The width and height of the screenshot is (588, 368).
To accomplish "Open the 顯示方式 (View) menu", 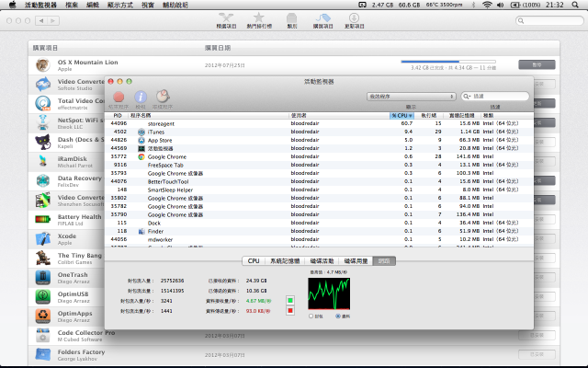I will point(120,5).
